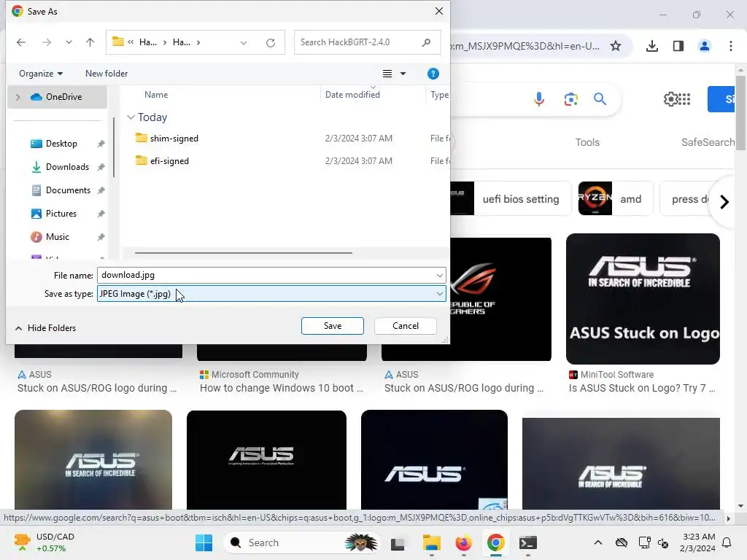Sort by Date modified column header

point(352,95)
